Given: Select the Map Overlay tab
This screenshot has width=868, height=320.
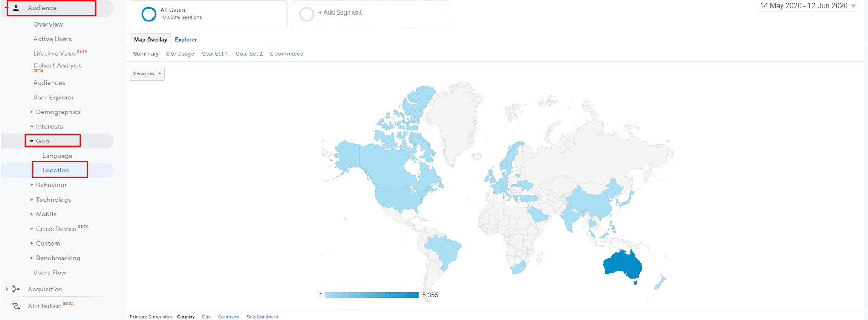Looking at the screenshot, I should 150,40.
